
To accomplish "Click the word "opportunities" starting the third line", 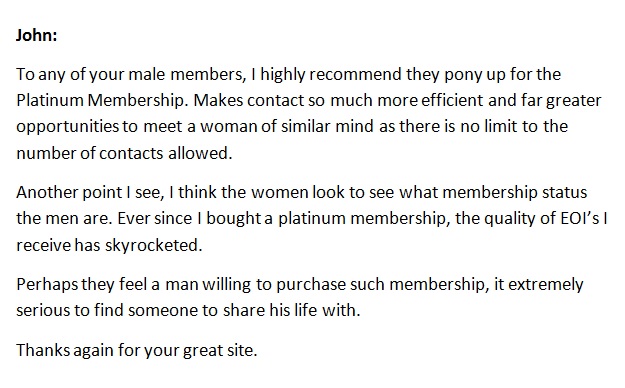I will coord(68,127).
